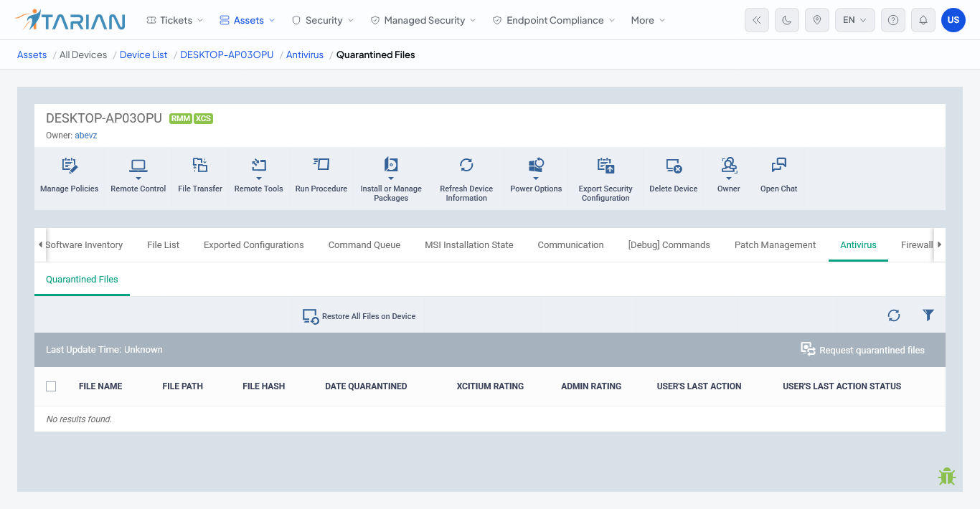Click the location pin icon
980x509 pixels.
coord(817,20)
